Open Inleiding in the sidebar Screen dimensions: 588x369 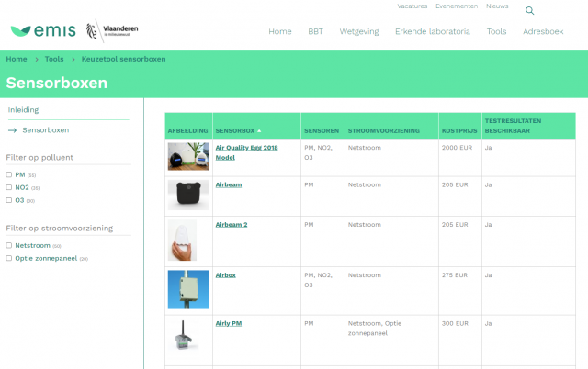[23, 110]
